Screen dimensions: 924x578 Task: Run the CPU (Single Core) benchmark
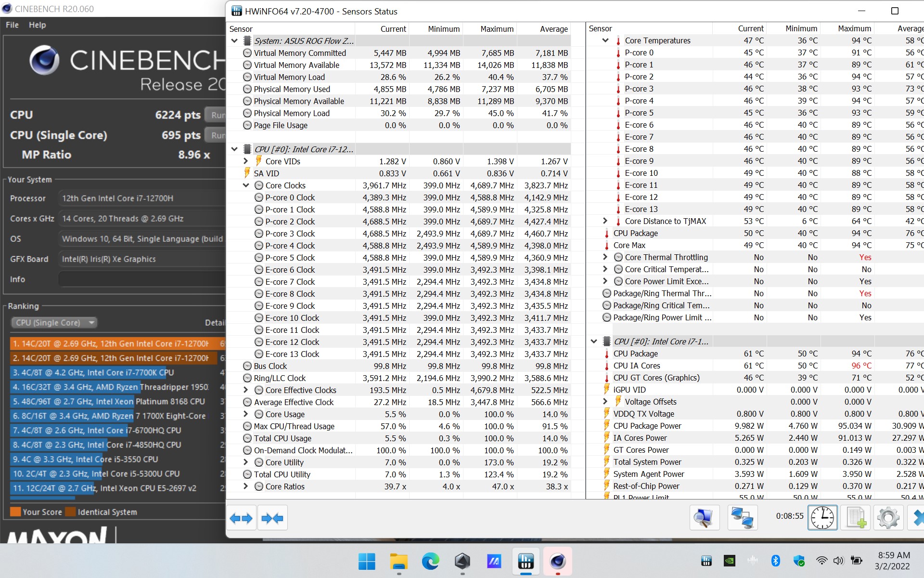[216, 135]
